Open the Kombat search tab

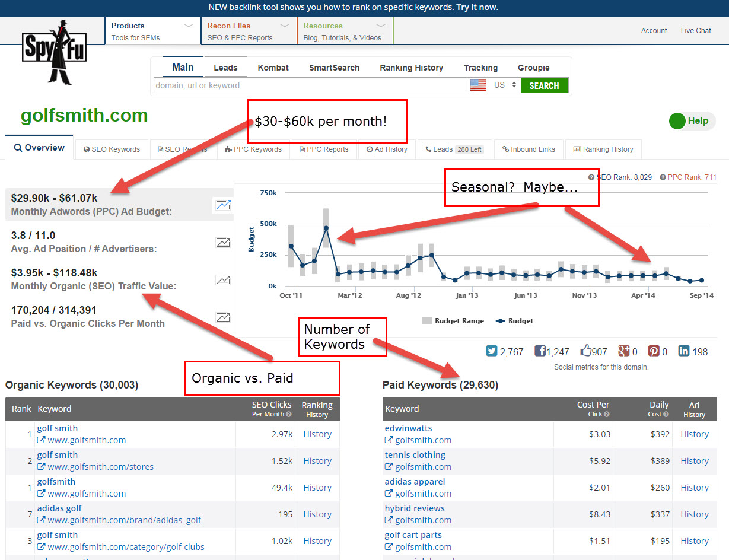(273, 68)
